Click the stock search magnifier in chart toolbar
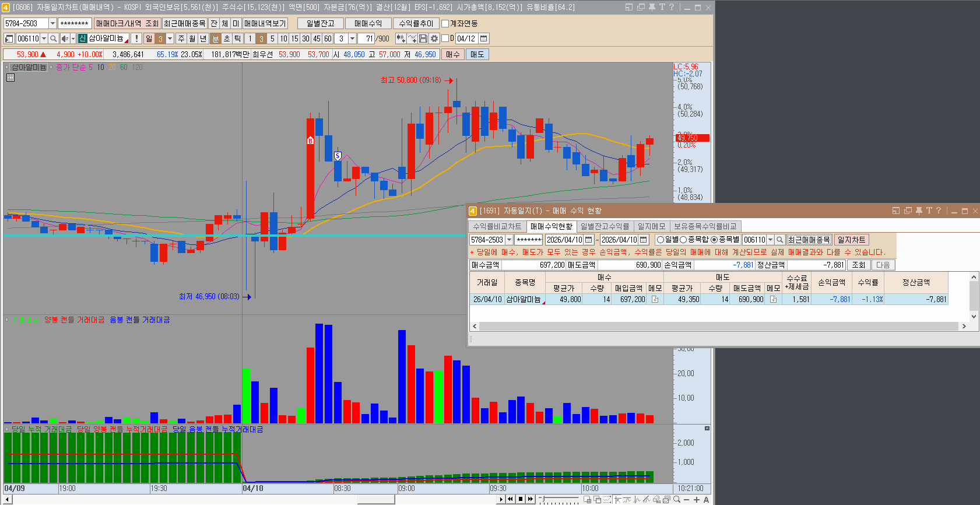The image size is (980, 505). click(x=53, y=38)
